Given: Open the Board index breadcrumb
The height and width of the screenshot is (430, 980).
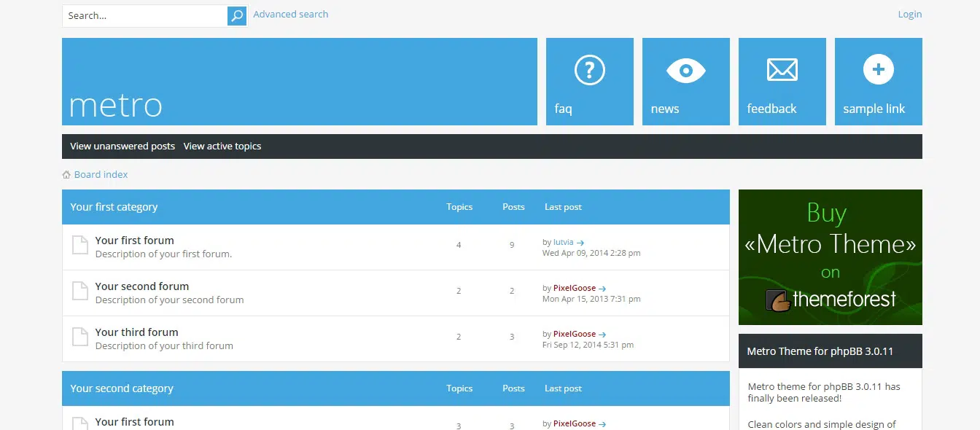Looking at the screenshot, I should click(x=101, y=175).
